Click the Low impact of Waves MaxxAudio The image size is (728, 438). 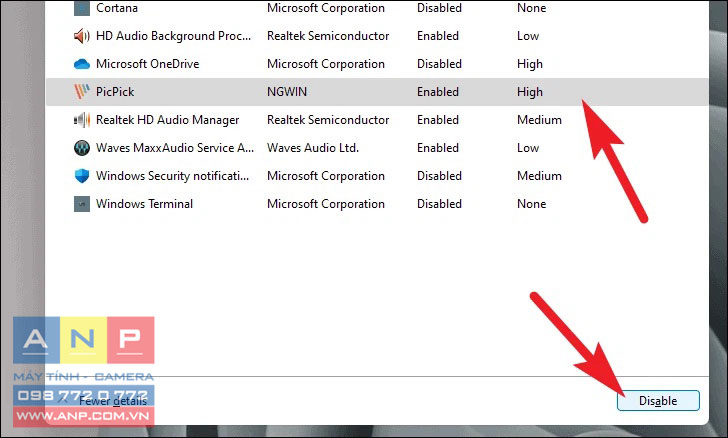point(528,148)
